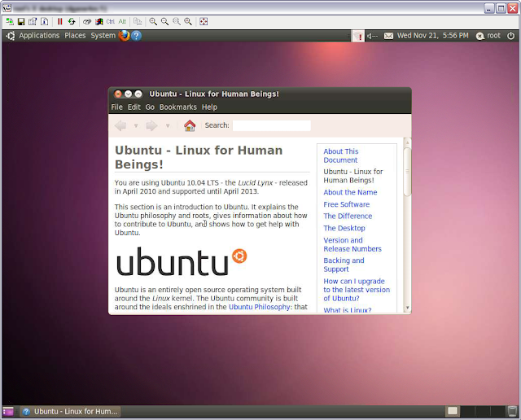Open The Desktop link
This screenshot has width=521, height=420.
click(344, 228)
